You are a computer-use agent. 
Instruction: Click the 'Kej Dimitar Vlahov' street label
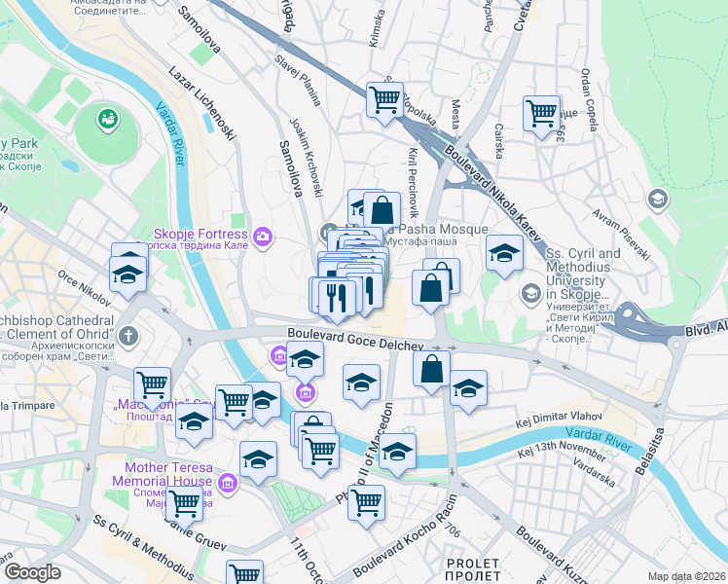559,420
